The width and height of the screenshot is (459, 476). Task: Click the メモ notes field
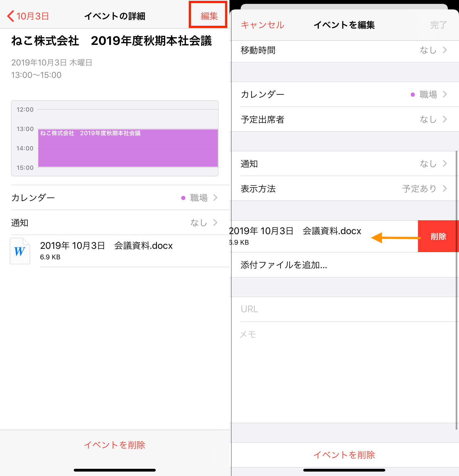tap(344, 334)
